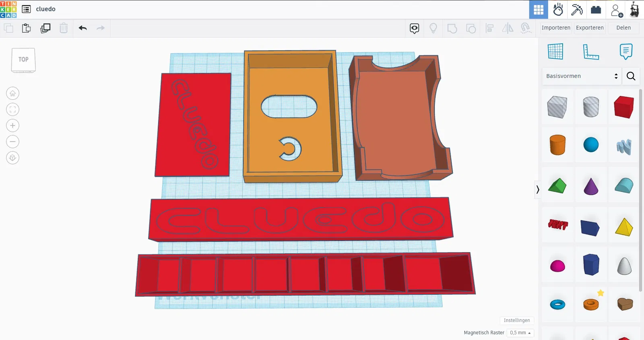Image resolution: width=644 pixels, height=340 pixels.
Task: Switch to 3D design grid view
Action: 539,9
